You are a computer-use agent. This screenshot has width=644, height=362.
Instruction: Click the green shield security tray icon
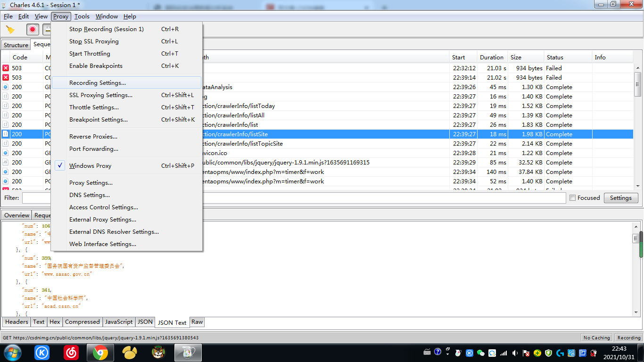click(x=548, y=353)
